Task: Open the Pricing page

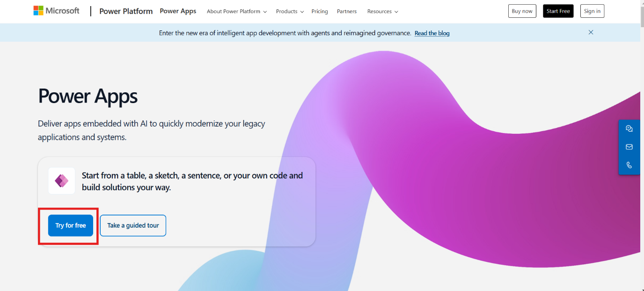Action: coord(320,11)
